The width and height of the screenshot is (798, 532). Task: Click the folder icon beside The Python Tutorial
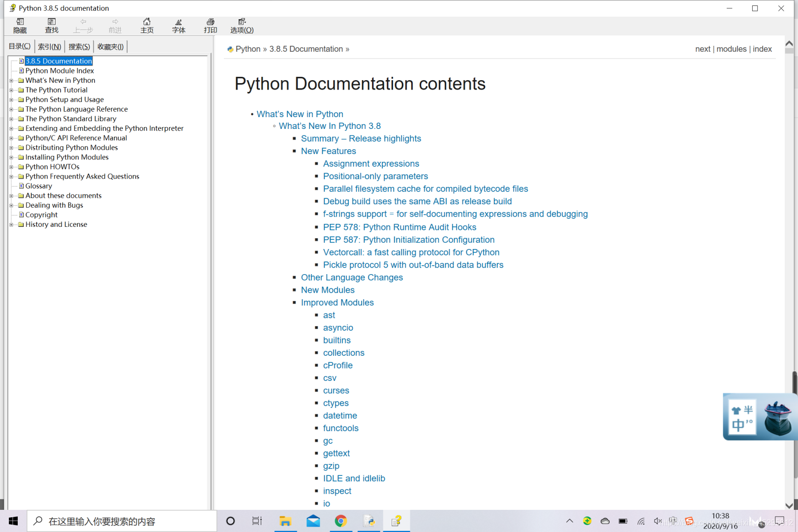pyautogui.click(x=21, y=90)
